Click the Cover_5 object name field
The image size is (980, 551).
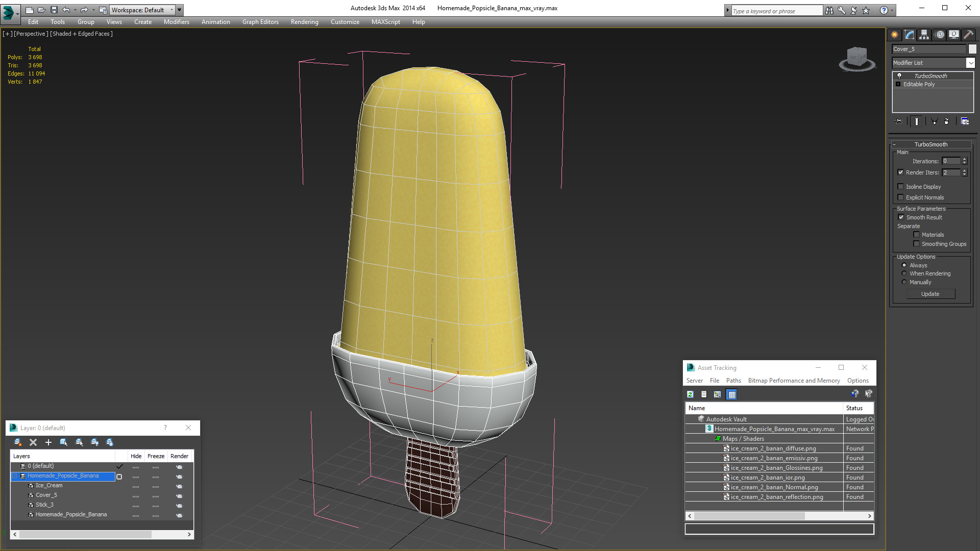click(929, 49)
